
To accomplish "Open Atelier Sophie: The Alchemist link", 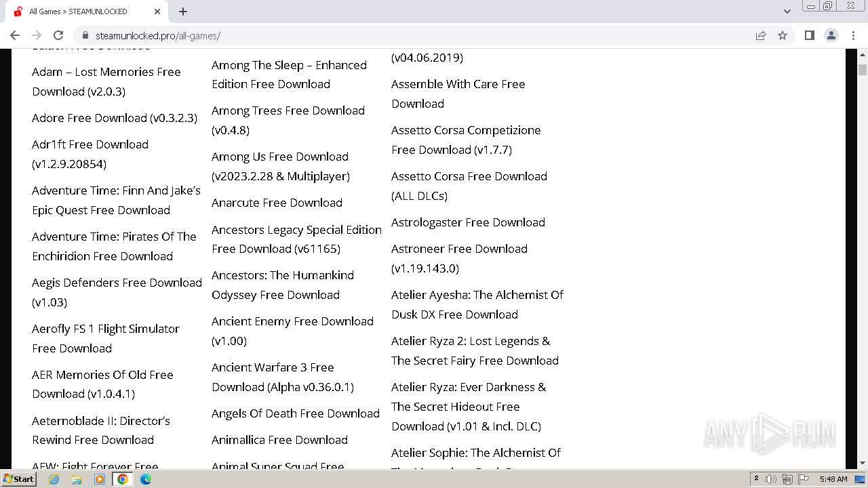I will [476, 457].
